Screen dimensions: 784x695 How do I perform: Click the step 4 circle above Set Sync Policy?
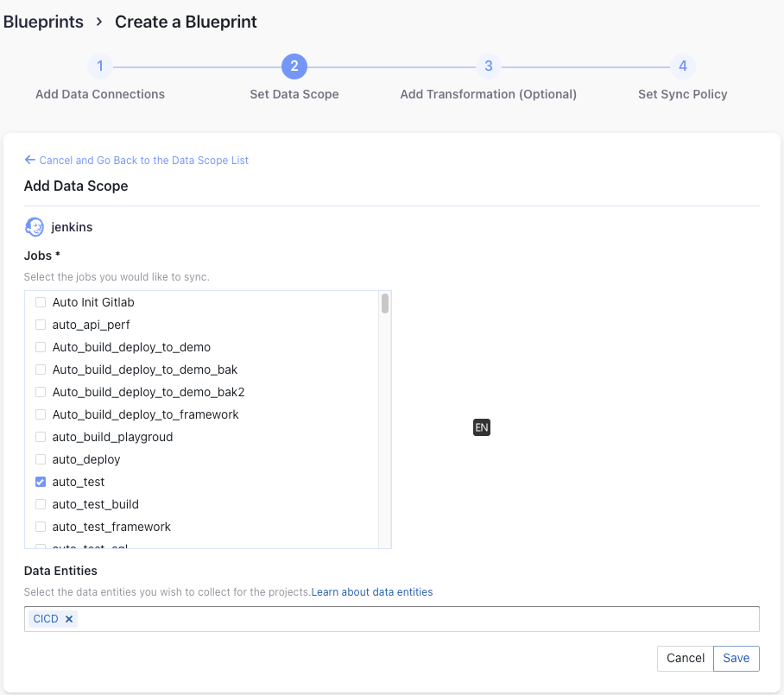[x=682, y=66]
